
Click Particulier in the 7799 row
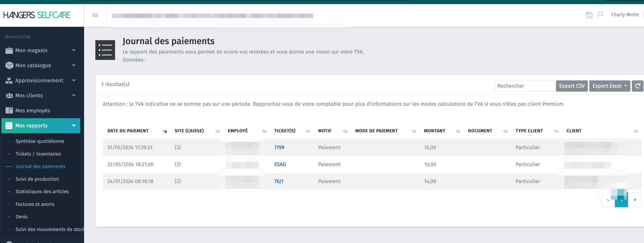point(528,147)
